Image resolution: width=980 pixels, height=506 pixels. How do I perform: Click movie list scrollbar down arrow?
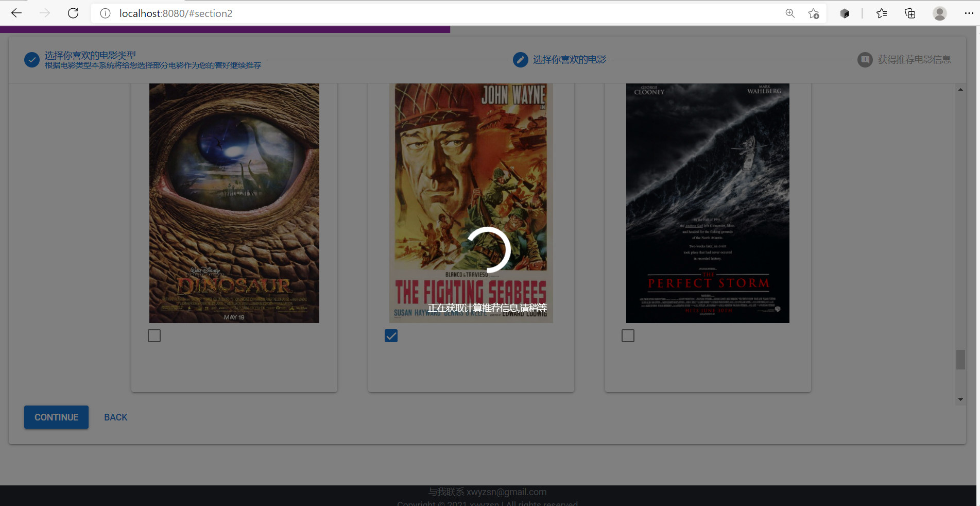tap(960, 399)
